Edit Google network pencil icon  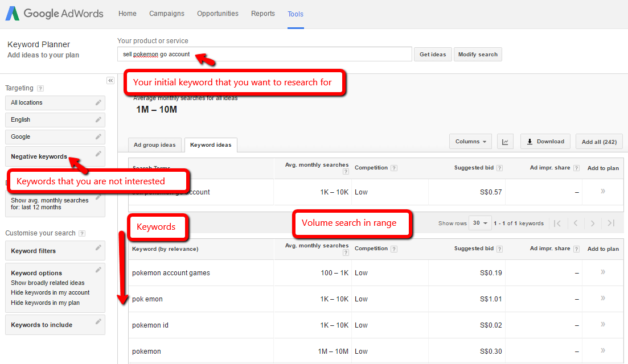(98, 137)
